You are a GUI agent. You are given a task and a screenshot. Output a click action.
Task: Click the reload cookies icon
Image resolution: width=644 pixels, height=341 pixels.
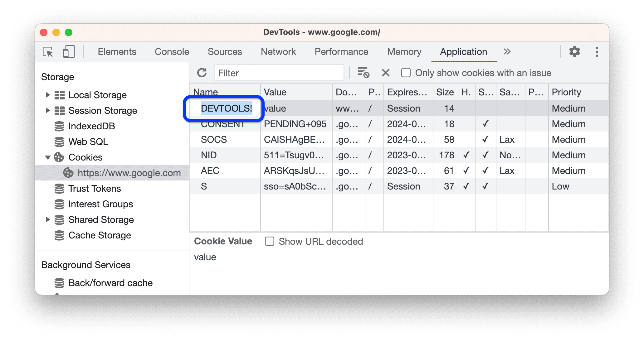202,73
